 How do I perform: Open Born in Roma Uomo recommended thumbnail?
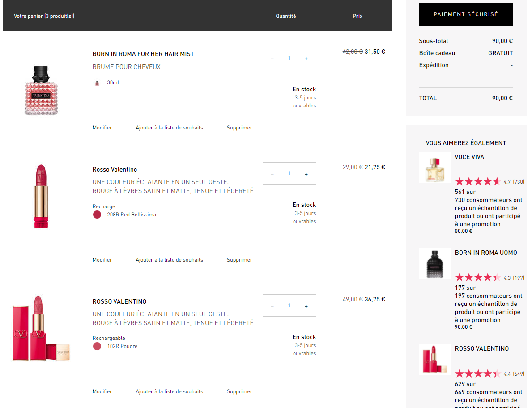pos(434,263)
